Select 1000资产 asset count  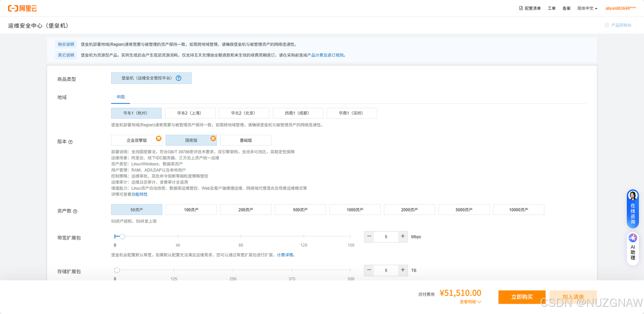click(x=355, y=210)
